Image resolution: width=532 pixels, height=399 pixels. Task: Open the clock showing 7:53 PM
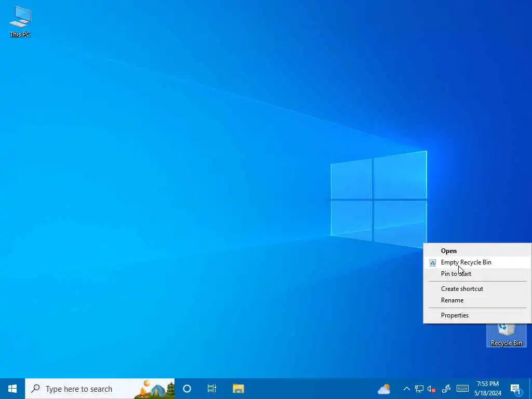pyautogui.click(x=487, y=389)
